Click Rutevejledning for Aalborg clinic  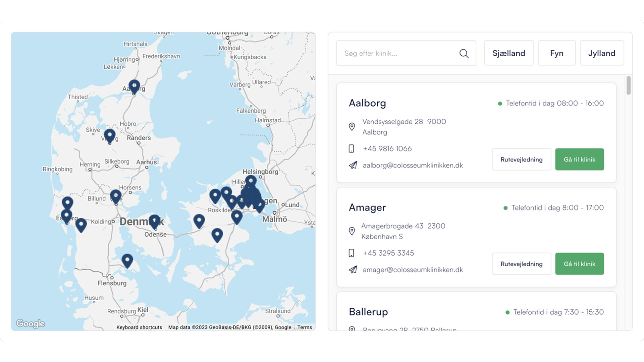[x=522, y=160]
